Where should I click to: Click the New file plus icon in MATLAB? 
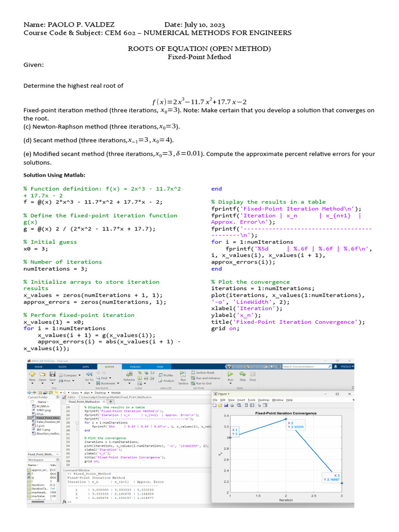32,374
